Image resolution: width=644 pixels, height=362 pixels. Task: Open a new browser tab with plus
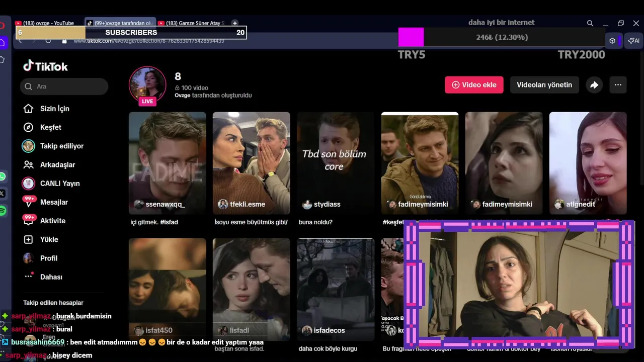[234, 23]
